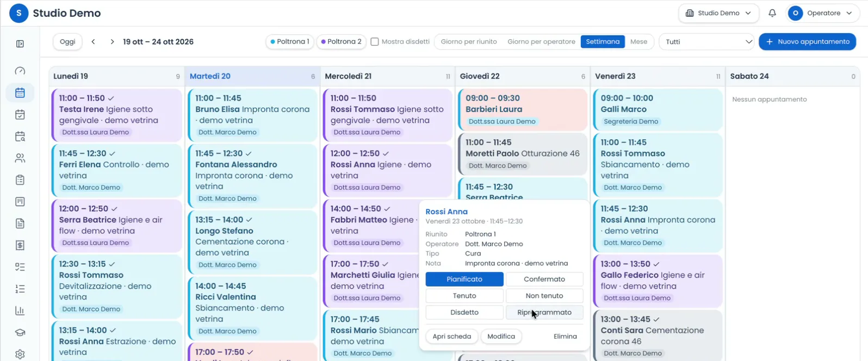868x361 pixels.
Task: Toggle the Poltrona 2 room filter
Action: coord(342,42)
